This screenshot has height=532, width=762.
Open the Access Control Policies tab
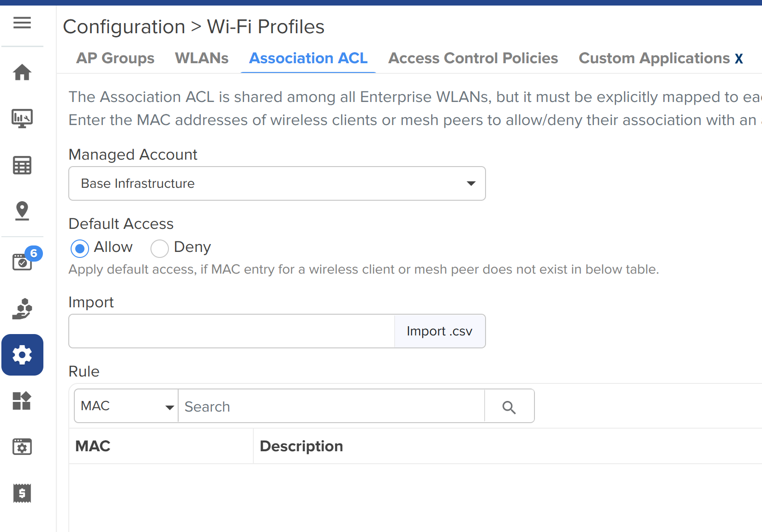click(473, 59)
